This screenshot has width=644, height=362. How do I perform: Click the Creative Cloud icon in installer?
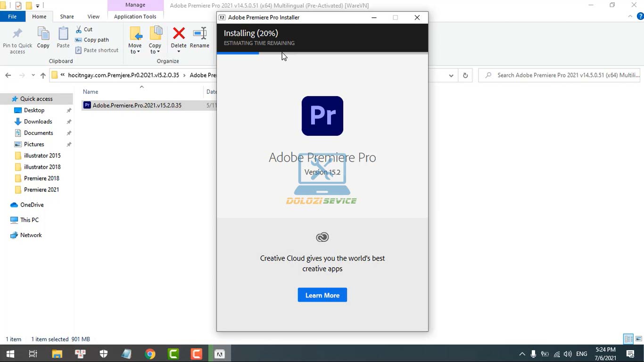click(x=322, y=237)
